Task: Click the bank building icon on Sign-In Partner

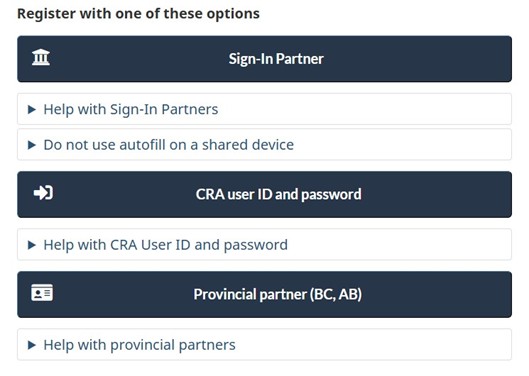Action: [x=41, y=57]
